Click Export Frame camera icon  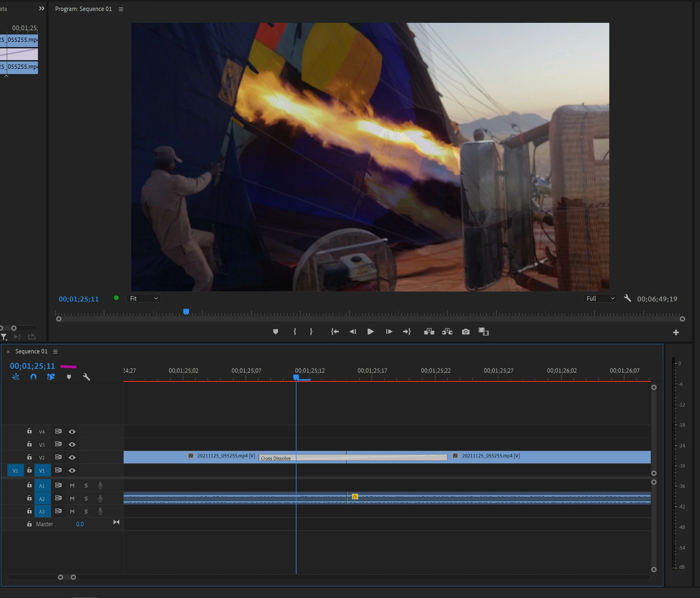[465, 331]
